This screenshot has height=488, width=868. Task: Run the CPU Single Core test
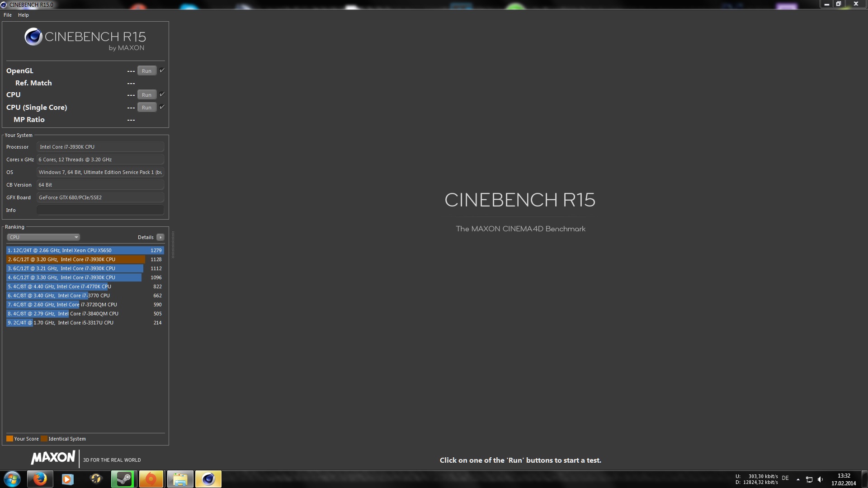pyautogui.click(x=146, y=108)
